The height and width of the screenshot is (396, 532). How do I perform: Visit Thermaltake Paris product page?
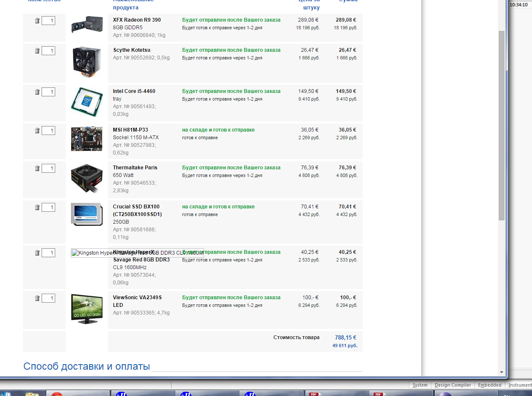coord(135,168)
